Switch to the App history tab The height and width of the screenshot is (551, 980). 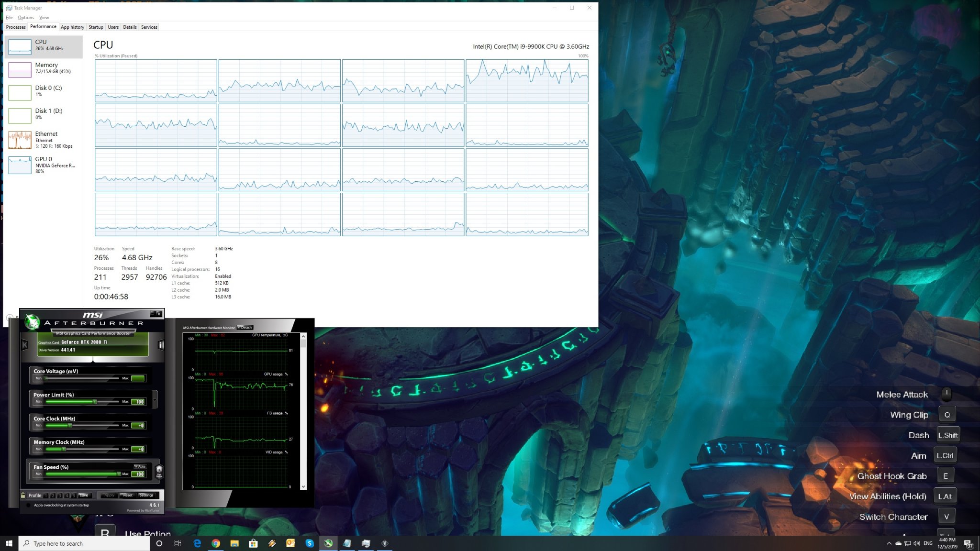(x=72, y=27)
